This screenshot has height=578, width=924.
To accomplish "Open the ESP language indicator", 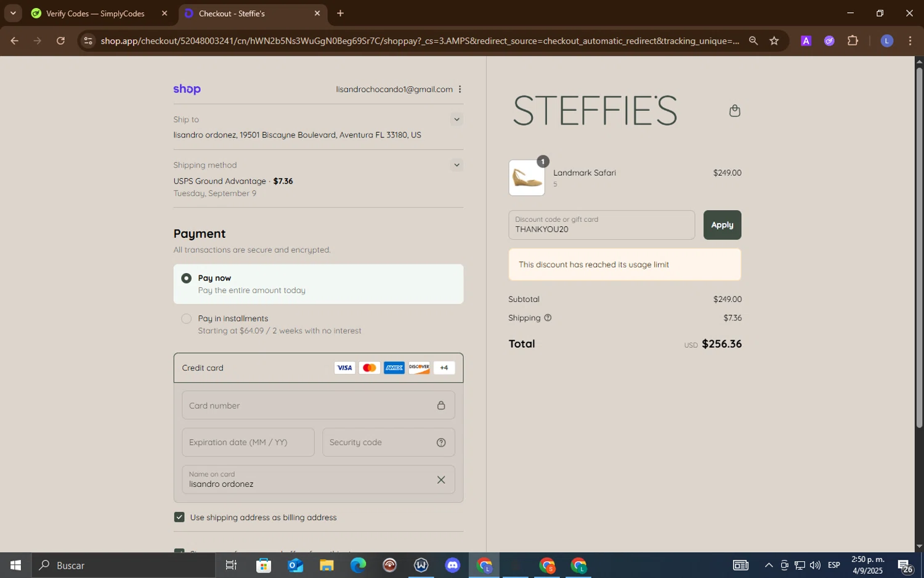I will 834,565.
